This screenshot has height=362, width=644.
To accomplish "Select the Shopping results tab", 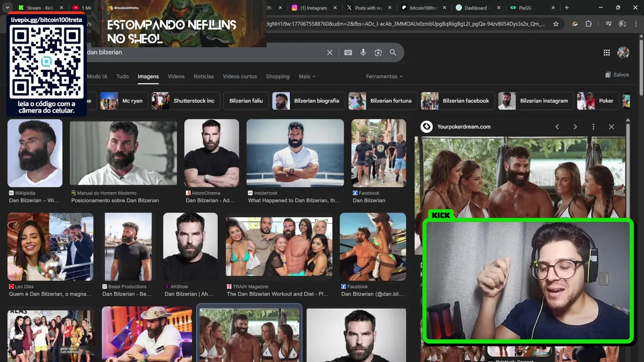I will point(278,76).
